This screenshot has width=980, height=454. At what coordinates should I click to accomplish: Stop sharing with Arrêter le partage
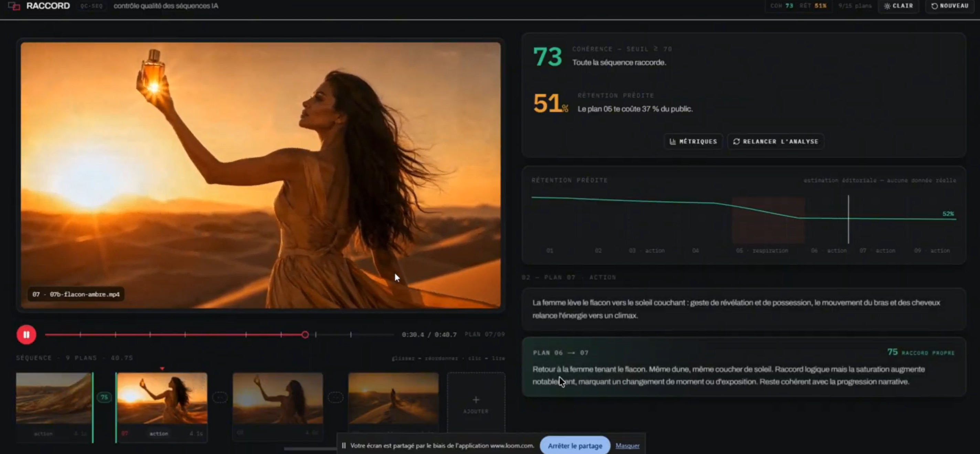pos(575,446)
